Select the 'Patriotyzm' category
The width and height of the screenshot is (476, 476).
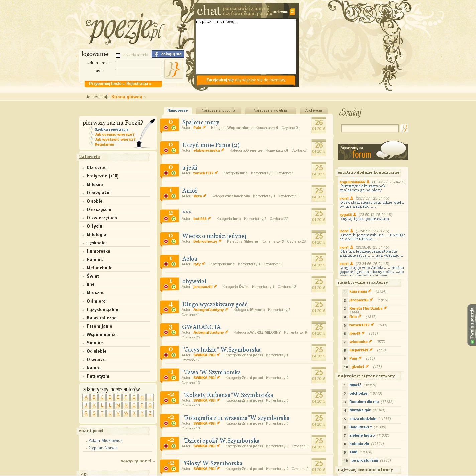(x=98, y=376)
